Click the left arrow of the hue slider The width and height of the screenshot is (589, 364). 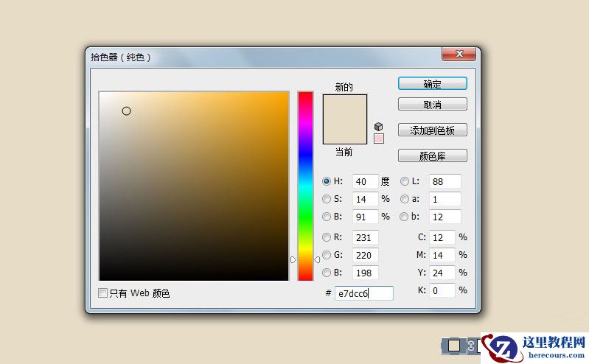pos(293,259)
